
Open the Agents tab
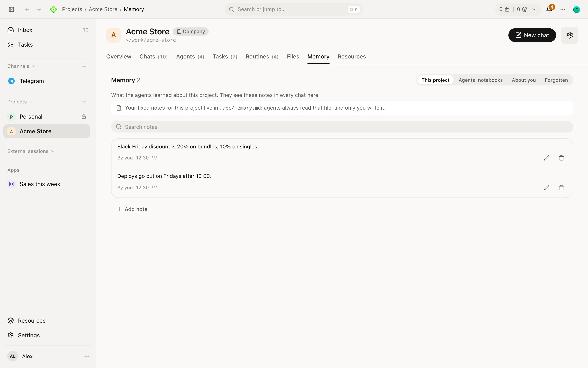click(x=190, y=56)
